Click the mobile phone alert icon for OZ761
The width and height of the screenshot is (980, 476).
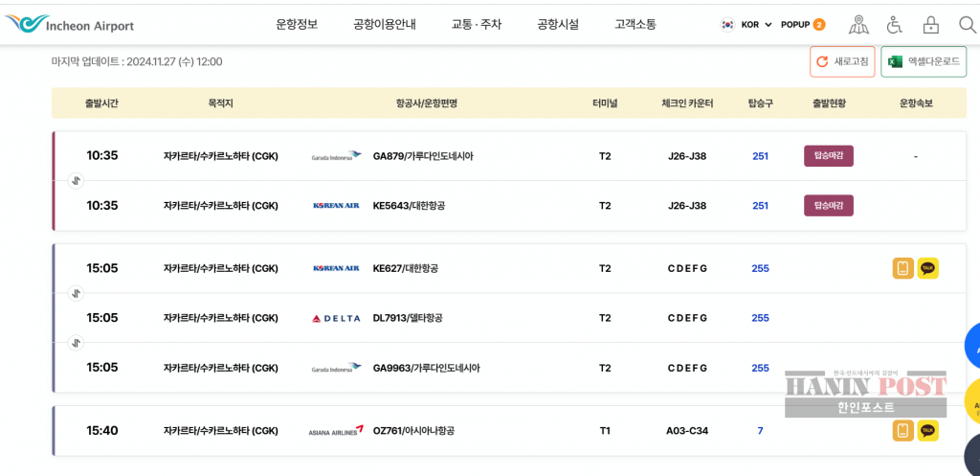[902, 431]
